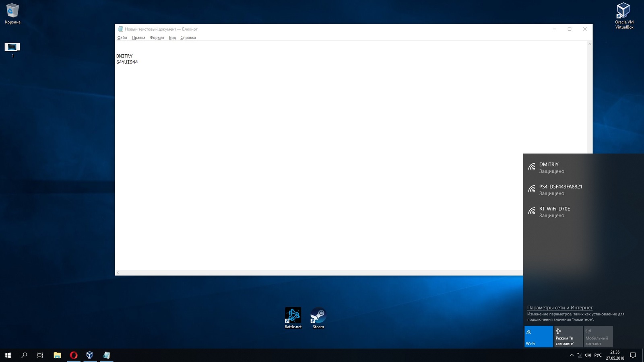Screen dimensions: 644x362
Task: Open Параметры сети и Интернет link
Action: click(x=559, y=308)
